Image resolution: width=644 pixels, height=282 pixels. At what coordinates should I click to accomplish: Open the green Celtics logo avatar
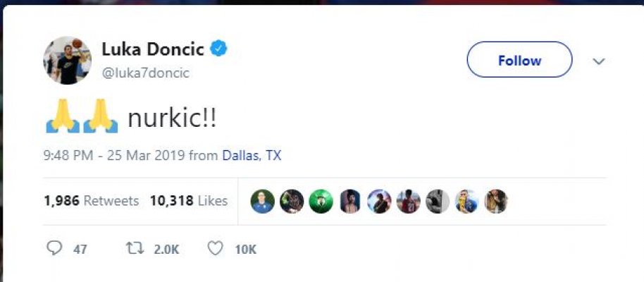point(321,202)
